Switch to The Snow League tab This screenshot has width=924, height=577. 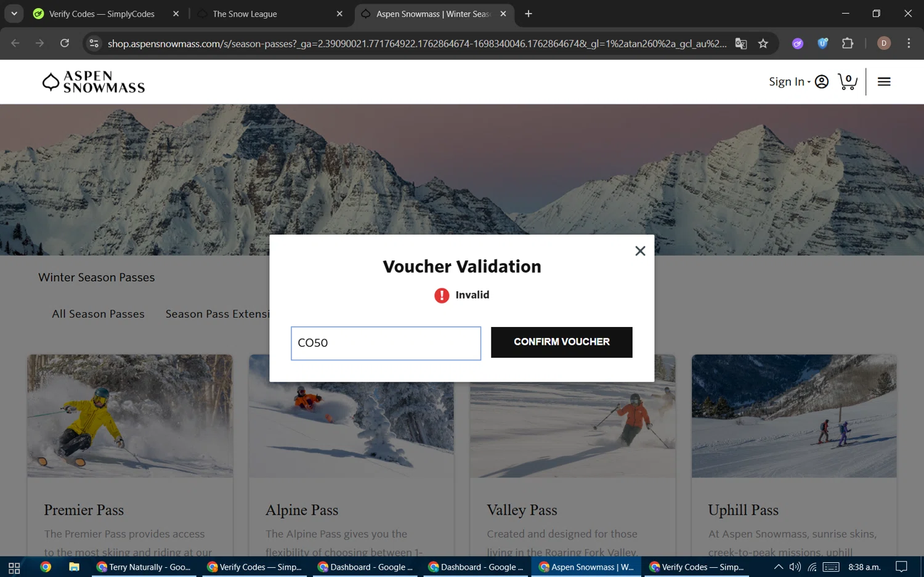(x=245, y=14)
